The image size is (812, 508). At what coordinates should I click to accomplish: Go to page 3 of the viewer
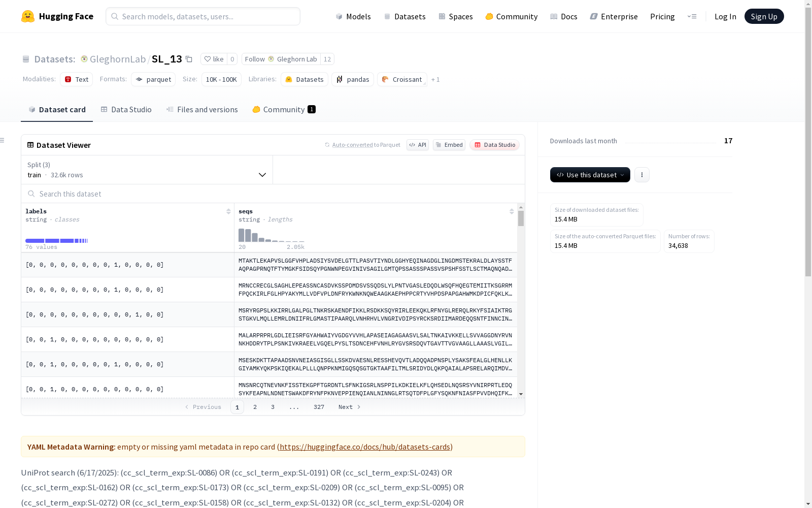point(273,407)
